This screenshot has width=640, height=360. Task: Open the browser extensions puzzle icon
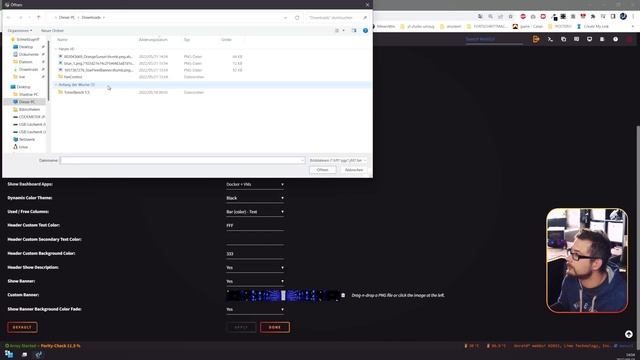pos(593,16)
